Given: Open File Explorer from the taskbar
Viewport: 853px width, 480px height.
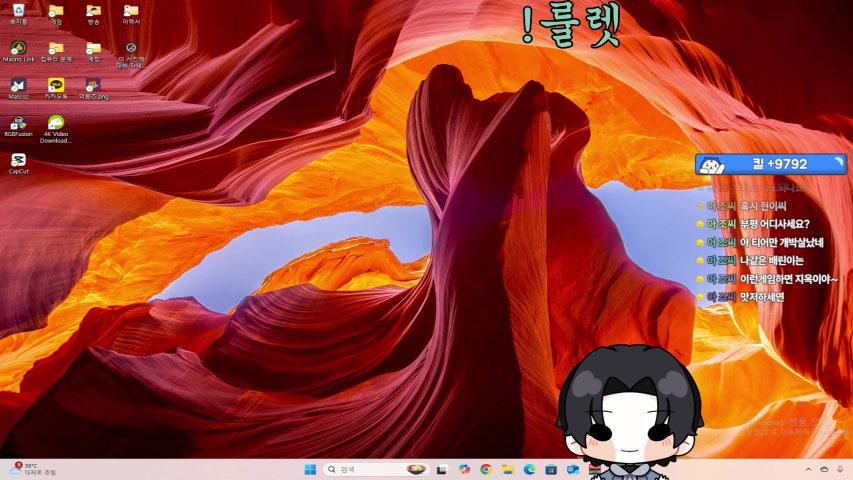Looking at the screenshot, I should [x=508, y=469].
